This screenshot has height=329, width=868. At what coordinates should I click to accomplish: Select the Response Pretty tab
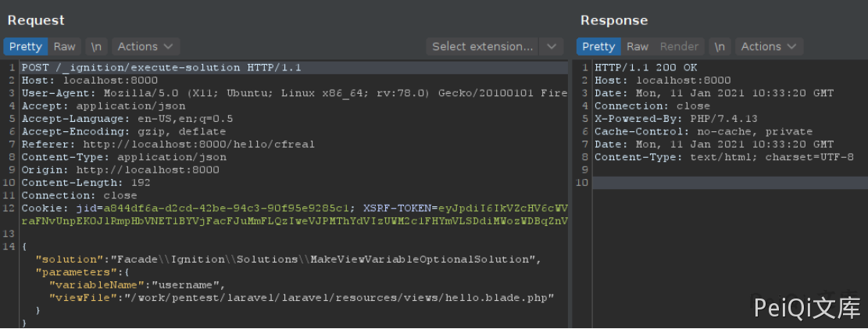coord(598,47)
